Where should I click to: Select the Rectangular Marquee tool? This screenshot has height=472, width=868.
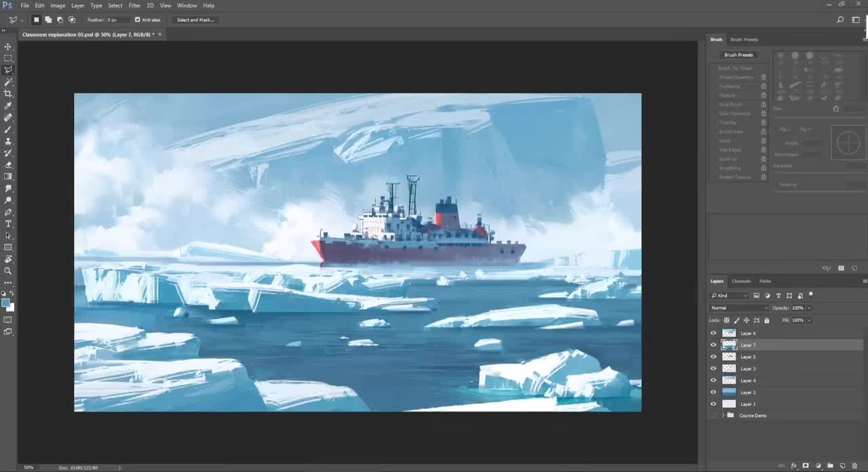tap(8, 58)
